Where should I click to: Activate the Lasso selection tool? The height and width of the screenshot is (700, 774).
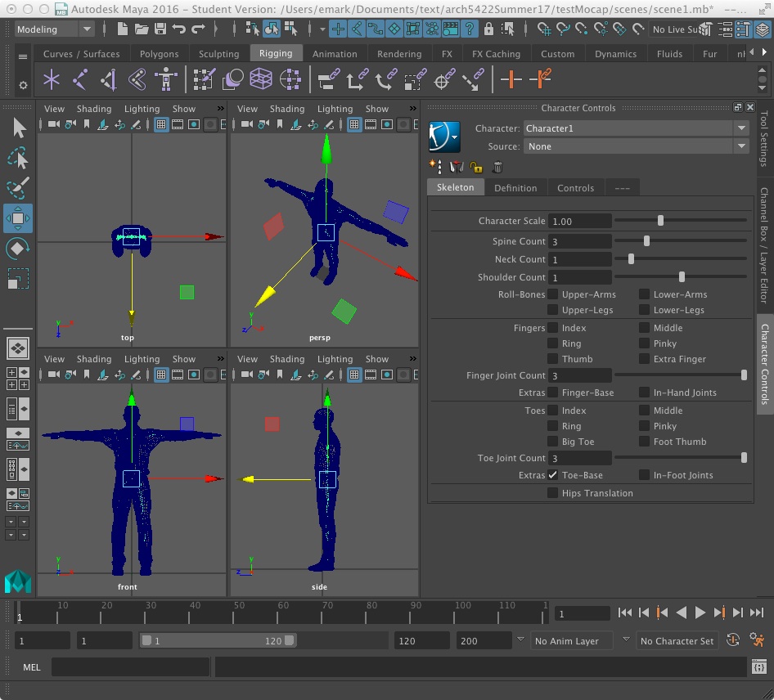click(x=18, y=159)
